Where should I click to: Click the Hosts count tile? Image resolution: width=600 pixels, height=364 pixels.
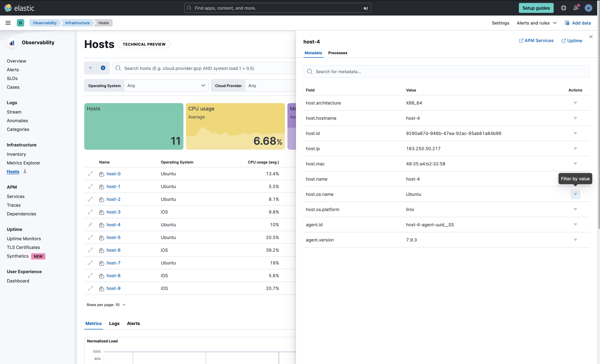point(134,126)
